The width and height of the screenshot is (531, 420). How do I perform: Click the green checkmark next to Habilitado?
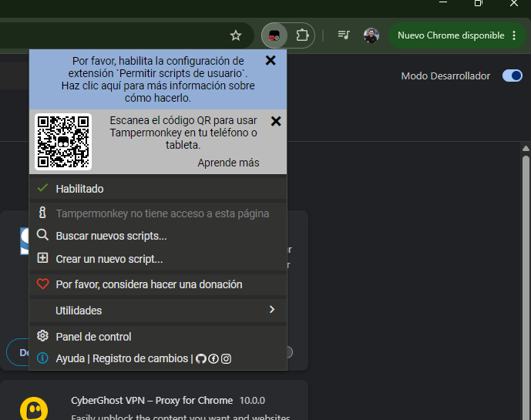[42, 187]
